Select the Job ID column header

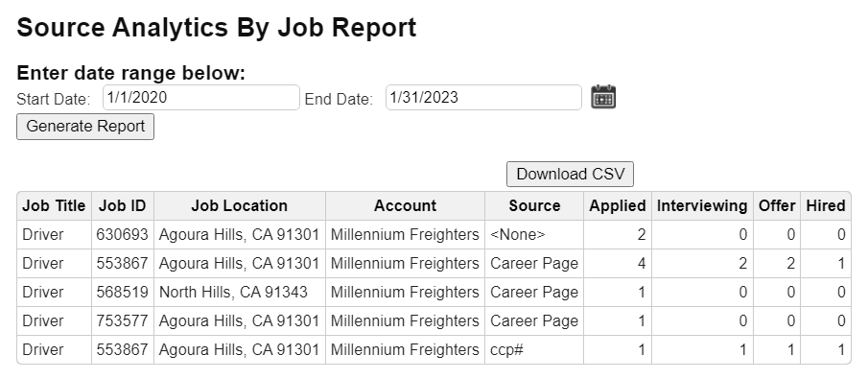click(x=123, y=206)
